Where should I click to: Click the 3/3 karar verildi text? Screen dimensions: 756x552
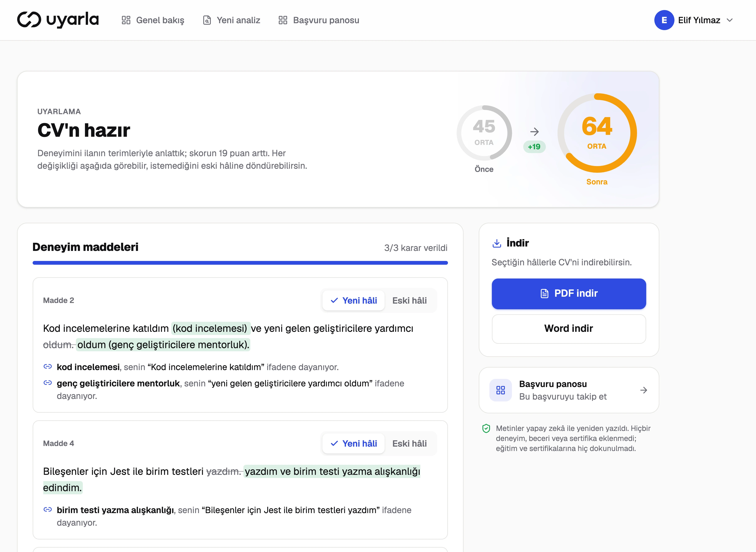(x=415, y=248)
